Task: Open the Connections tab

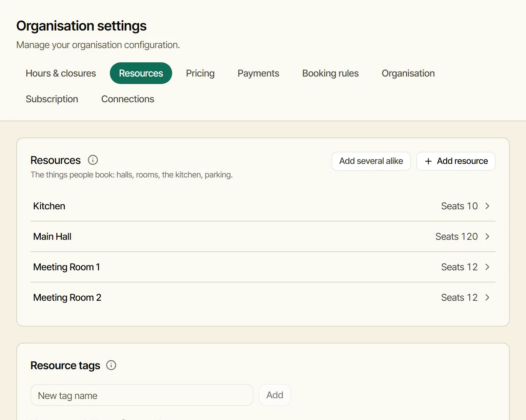Action: pos(128,99)
